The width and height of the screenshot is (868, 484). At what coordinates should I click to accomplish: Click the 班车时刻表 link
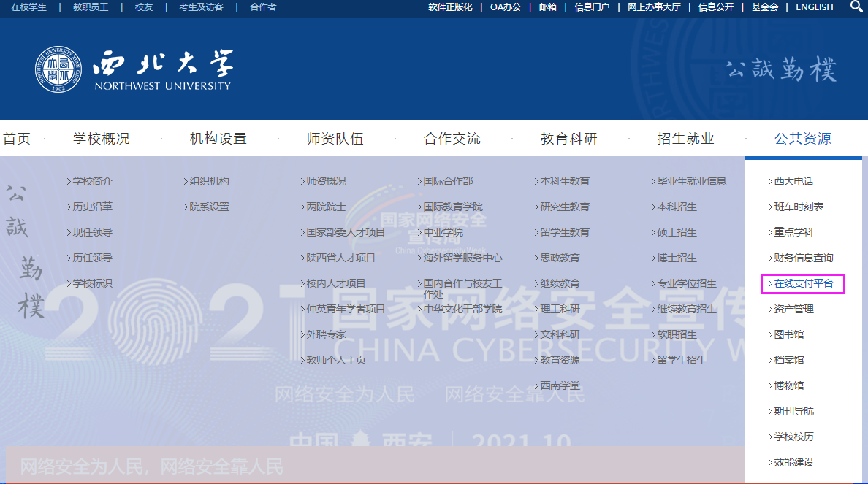tap(798, 207)
